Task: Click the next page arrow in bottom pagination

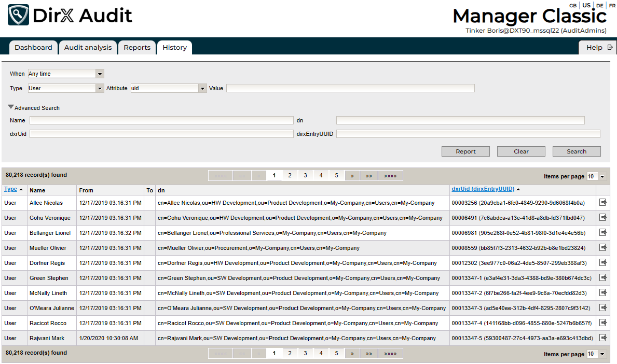Action: (x=352, y=353)
